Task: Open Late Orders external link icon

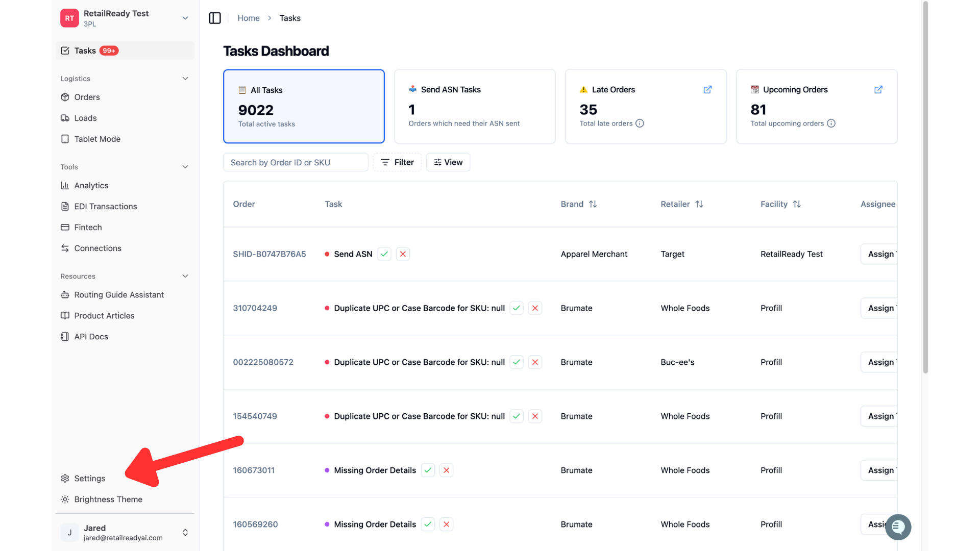Action: (x=707, y=90)
